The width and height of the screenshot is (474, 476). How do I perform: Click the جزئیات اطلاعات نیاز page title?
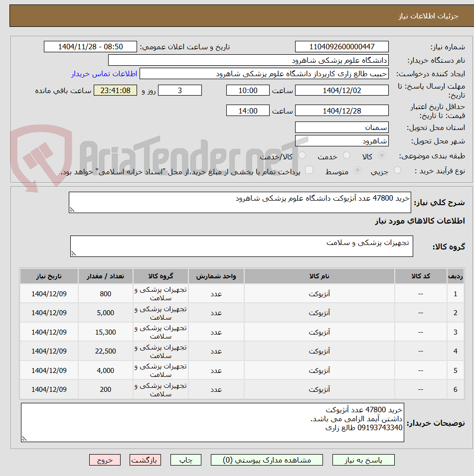click(429, 16)
